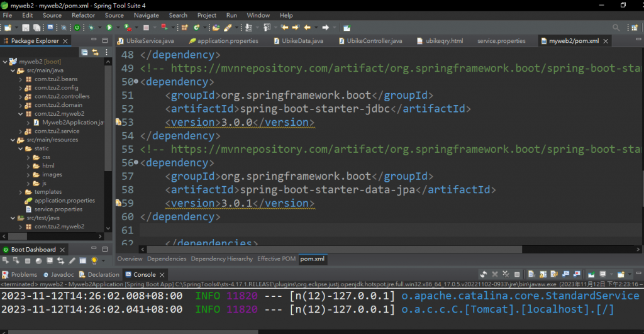Open the Boot Dashboard lightbulb dropdown arrow

[104, 260]
